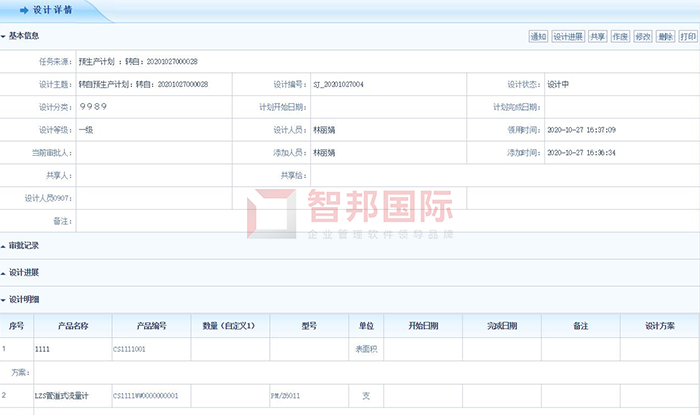Click 数量（自定义1） column header
Image resolution: width=700 pixels, height=415 pixels.
point(230,326)
